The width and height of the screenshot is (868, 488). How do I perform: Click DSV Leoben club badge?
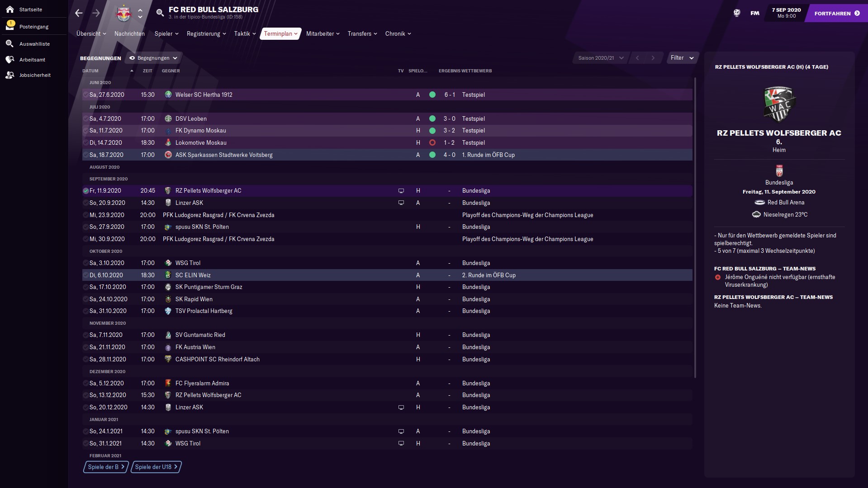168,118
